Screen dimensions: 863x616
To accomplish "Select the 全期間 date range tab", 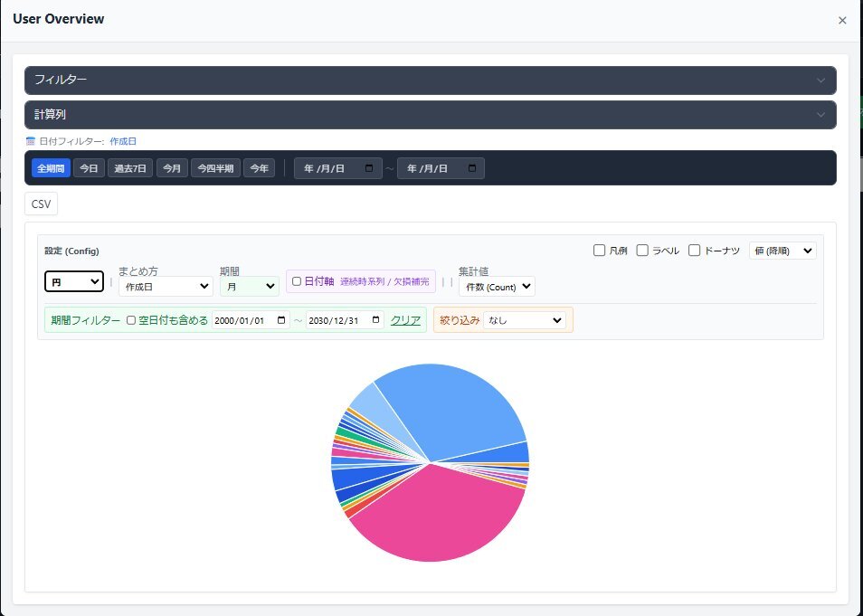I will pyautogui.click(x=51, y=168).
